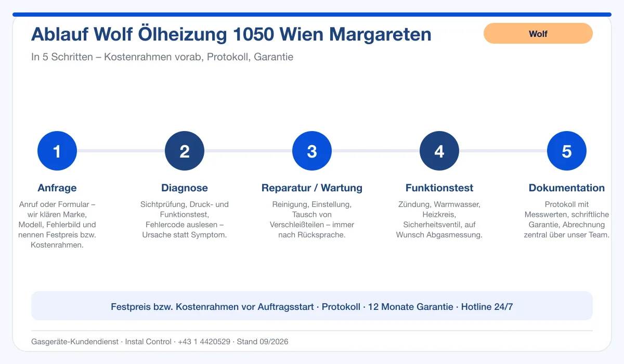The width and height of the screenshot is (624, 364).
Task: Select the step 3 circle for Reparatur
Action: (x=312, y=151)
